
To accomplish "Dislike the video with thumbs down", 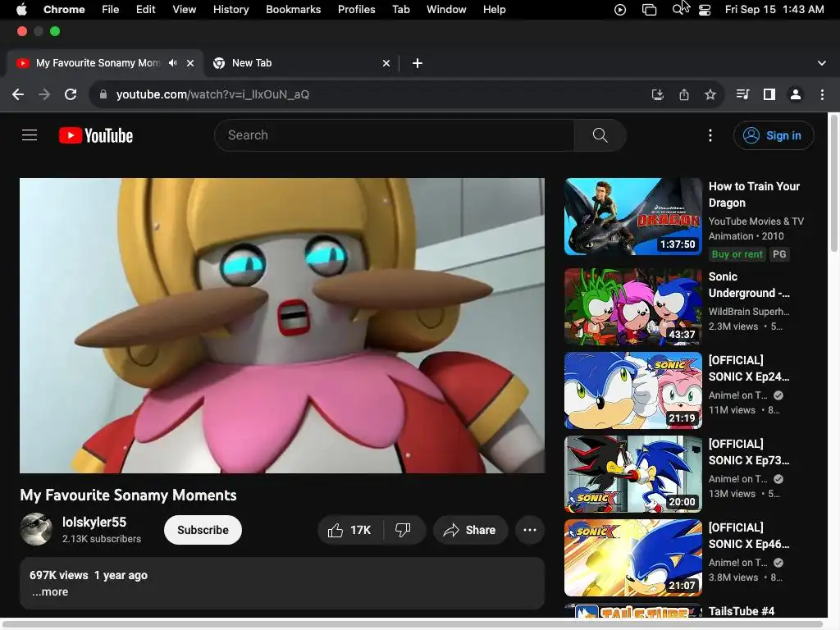I will pyautogui.click(x=403, y=531).
